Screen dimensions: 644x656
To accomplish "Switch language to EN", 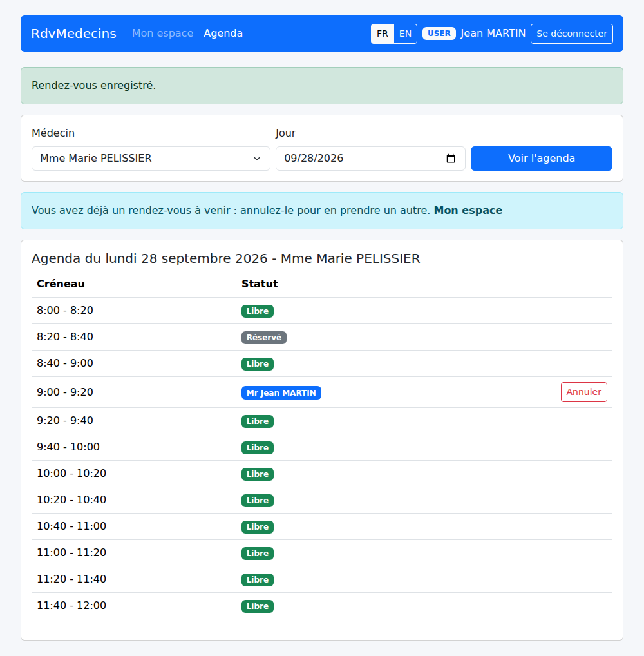I will [x=405, y=34].
